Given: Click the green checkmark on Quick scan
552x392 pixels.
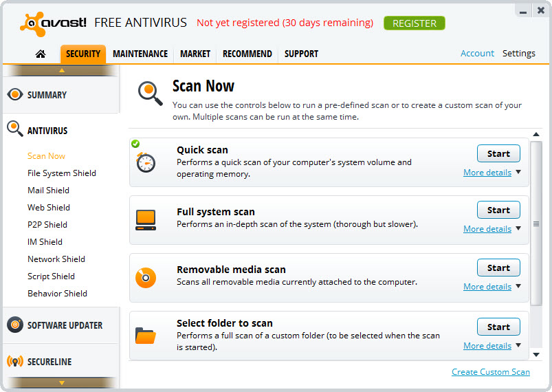Looking at the screenshot, I should point(135,144).
